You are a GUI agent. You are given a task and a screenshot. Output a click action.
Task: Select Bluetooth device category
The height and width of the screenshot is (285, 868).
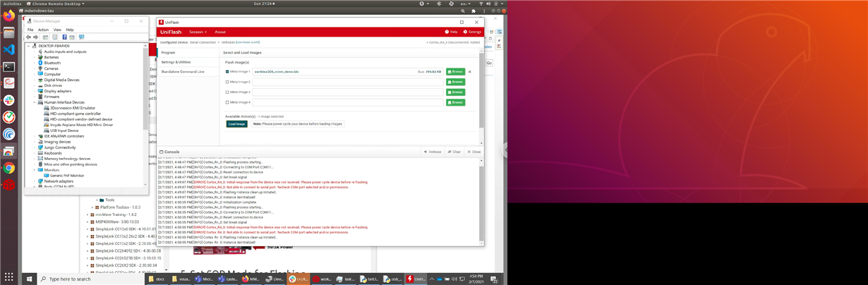click(x=52, y=63)
